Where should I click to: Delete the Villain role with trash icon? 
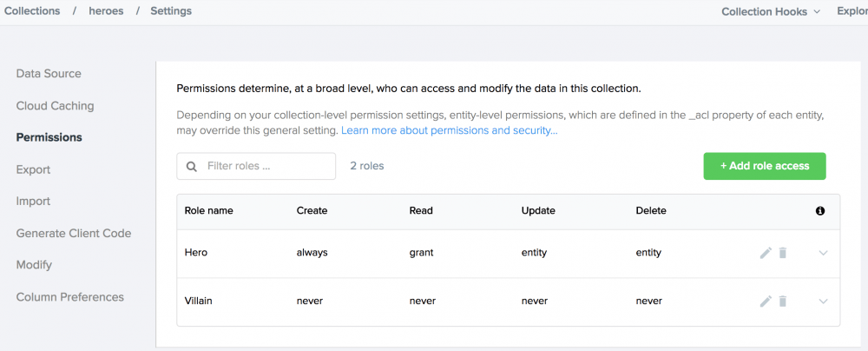[x=782, y=301]
